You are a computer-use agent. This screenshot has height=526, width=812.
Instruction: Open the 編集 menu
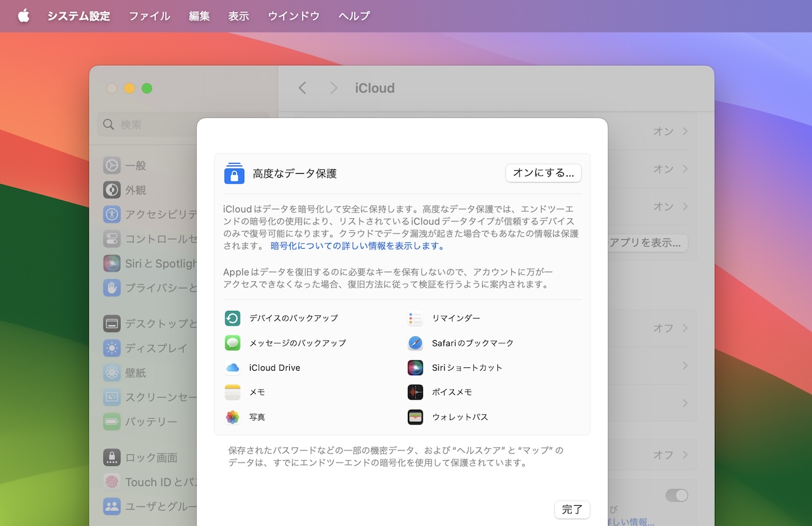click(x=199, y=16)
